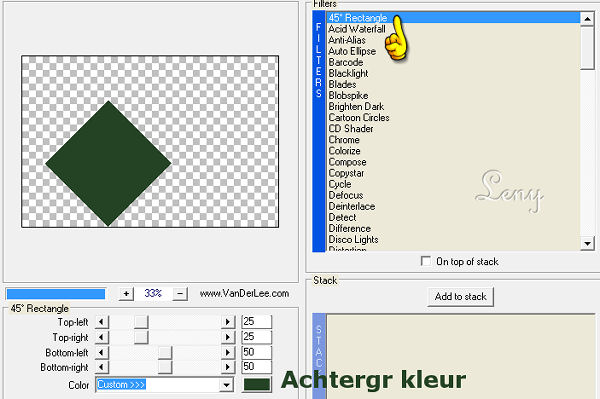Click the filter list scroll down arrow
Screen dimensions: 600x399
point(587,244)
